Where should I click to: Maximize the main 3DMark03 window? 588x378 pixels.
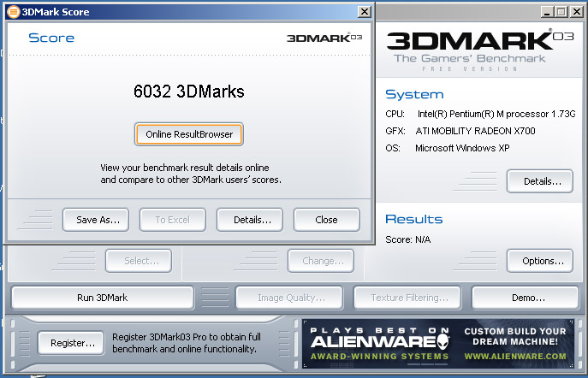(x=561, y=12)
